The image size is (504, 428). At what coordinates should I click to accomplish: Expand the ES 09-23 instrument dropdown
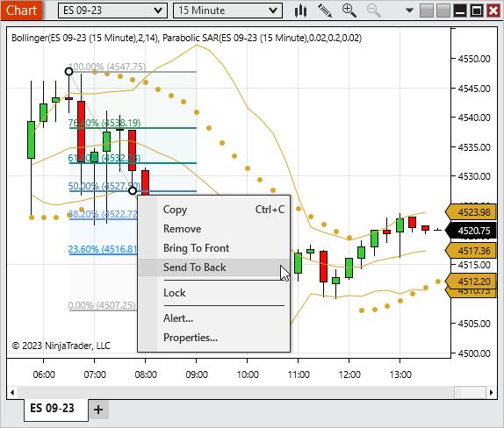pos(112,11)
